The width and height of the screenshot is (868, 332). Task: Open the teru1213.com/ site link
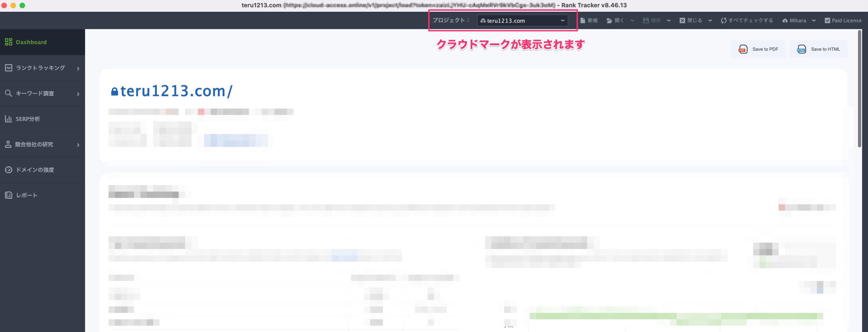(x=176, y=91)
